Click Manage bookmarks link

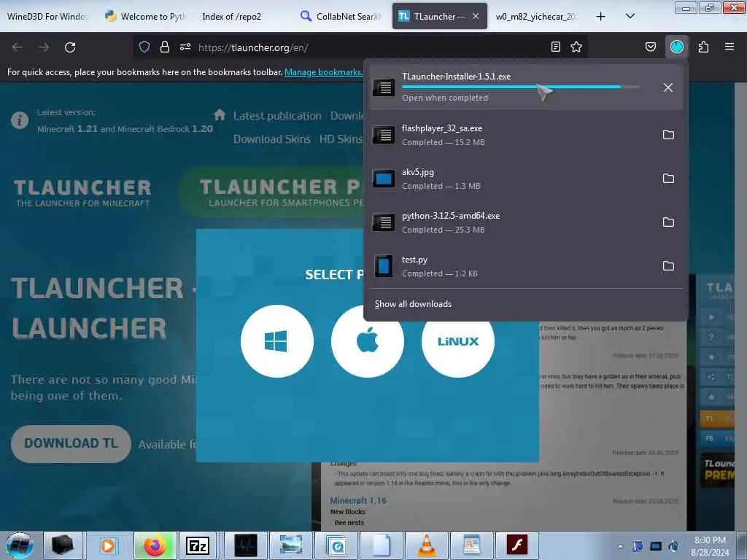pyautogui.click(x=323, y=72)
